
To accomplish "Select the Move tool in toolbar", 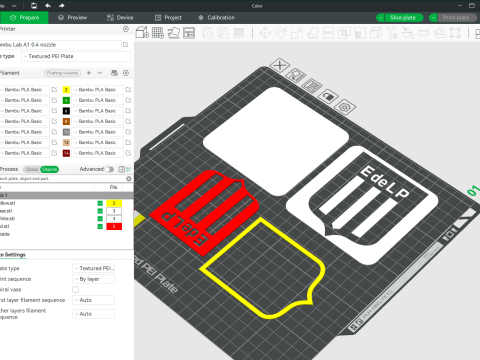I will [x=265, y=33].
